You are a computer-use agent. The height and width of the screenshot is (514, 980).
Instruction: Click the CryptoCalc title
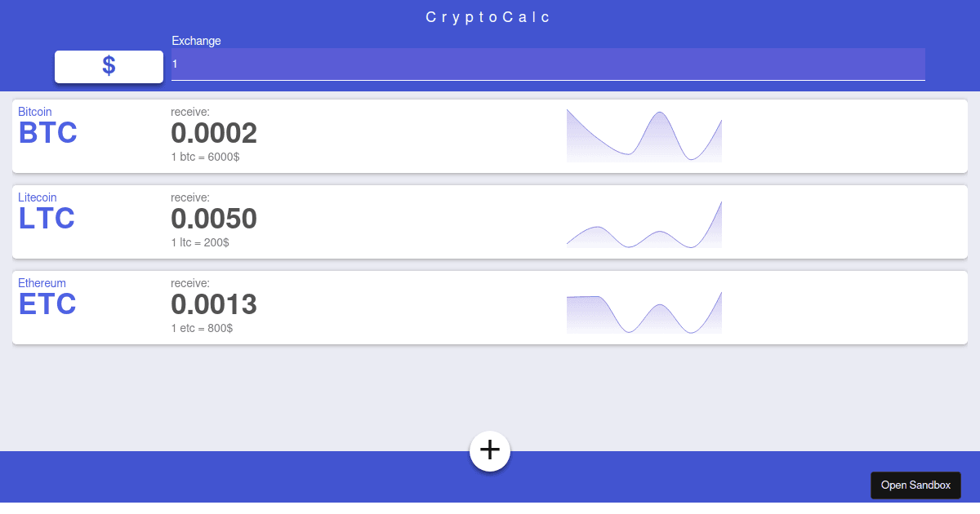[x=488, y=16]
